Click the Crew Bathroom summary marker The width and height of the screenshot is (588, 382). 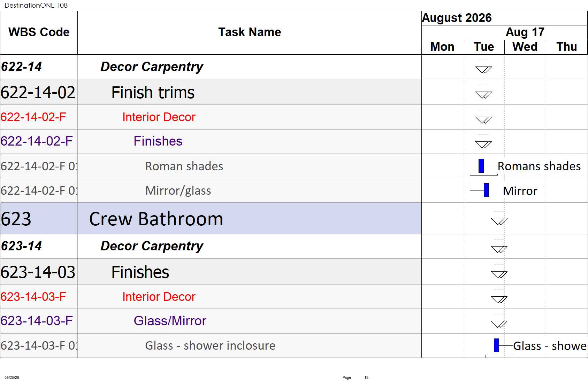pos(499,221)
